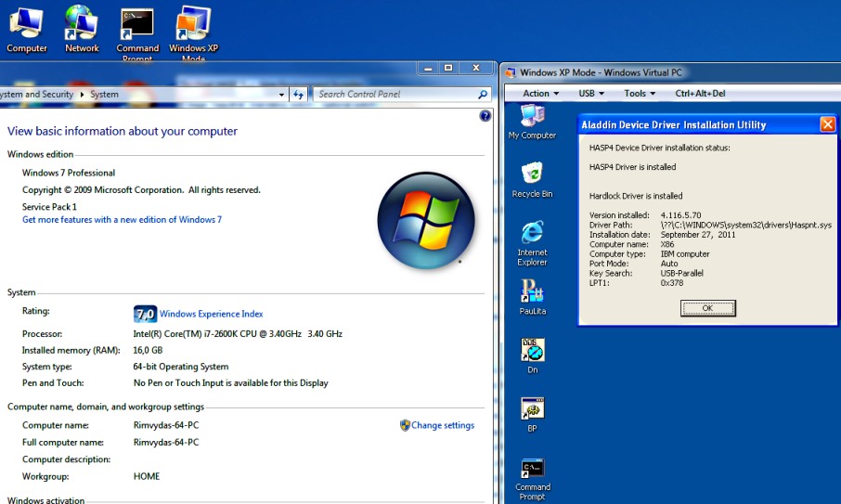Open the Dn shortcut icon
841x504 pixels.
532,355
